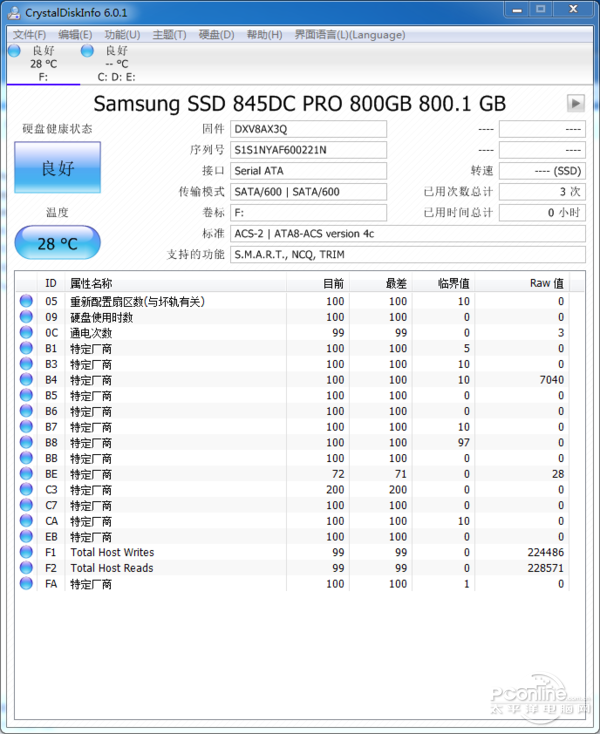Click status orb for attribute B4
600x734 pixels.
26,380
